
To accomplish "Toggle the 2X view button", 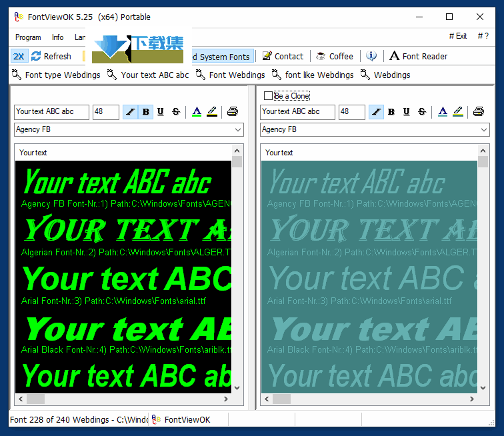I will [x=19, y=57].
